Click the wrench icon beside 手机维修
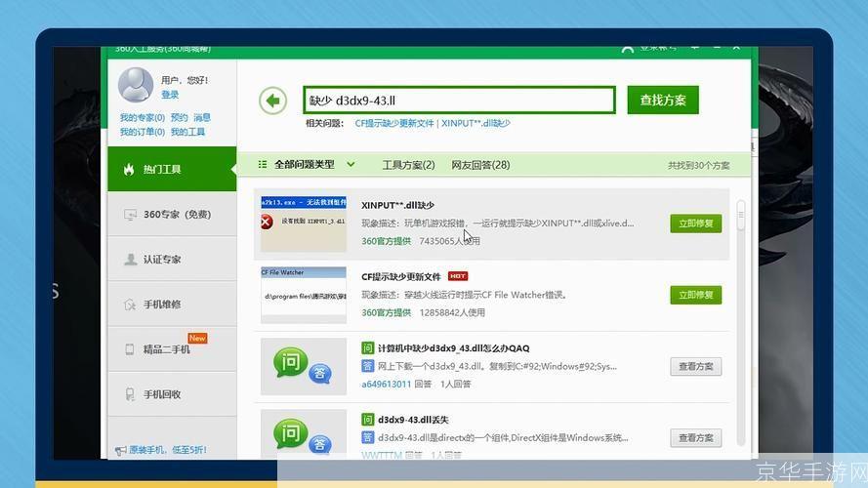 point(130,305)
